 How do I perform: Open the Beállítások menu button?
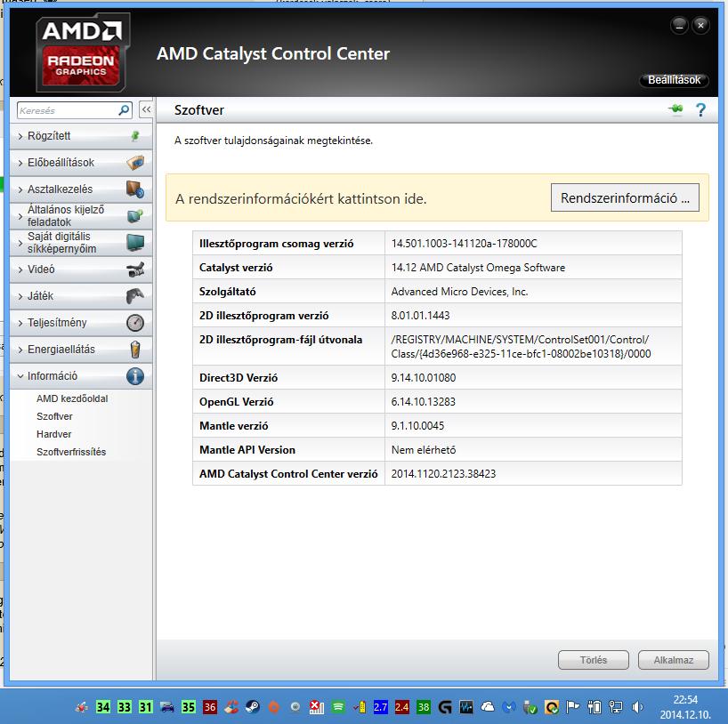pyautogui.click(x=674, y=80)
